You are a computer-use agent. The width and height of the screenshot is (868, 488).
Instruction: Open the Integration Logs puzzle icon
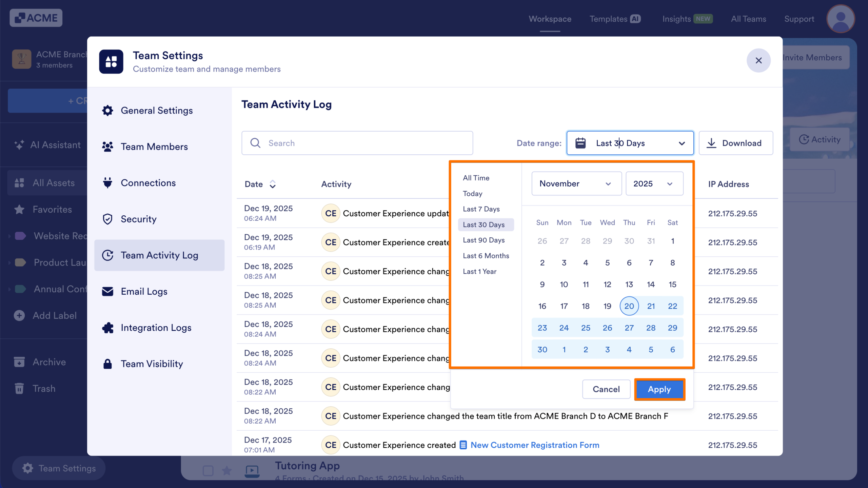pyautogui.click(x=107, y=328)
